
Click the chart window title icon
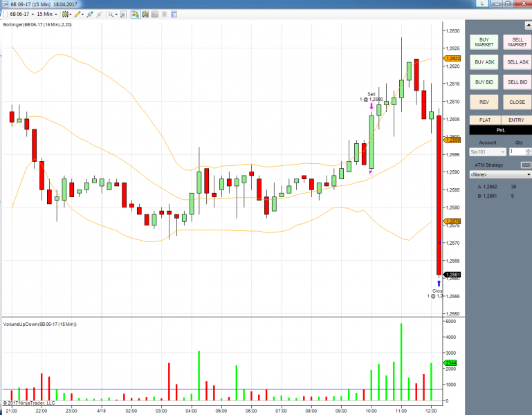5,4
